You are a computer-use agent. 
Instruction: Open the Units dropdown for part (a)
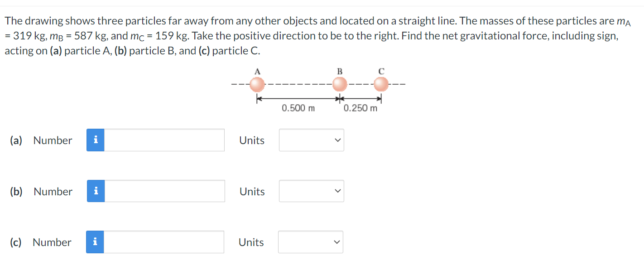(x=311, y=140)
